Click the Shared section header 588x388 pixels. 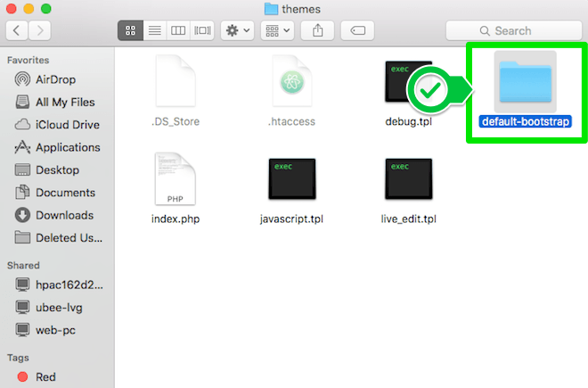pyautogui.click(x=23, y=265)
